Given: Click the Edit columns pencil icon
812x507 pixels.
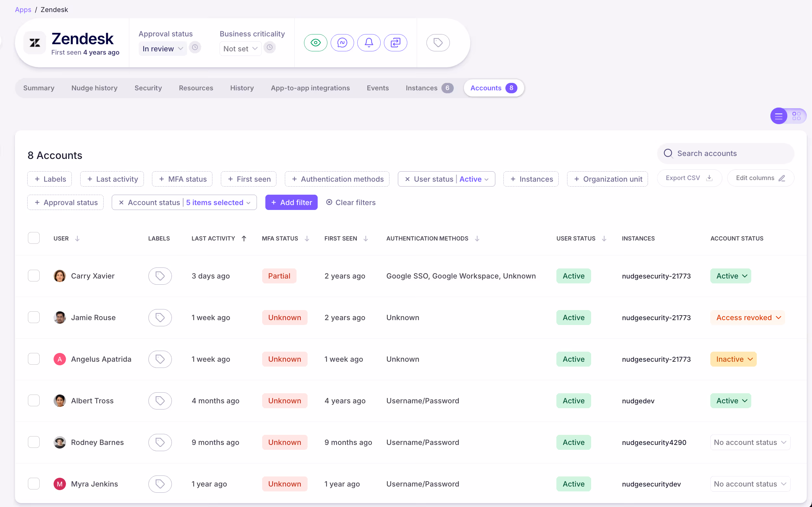Looking at the screenshot, I should tap(782, 178).
